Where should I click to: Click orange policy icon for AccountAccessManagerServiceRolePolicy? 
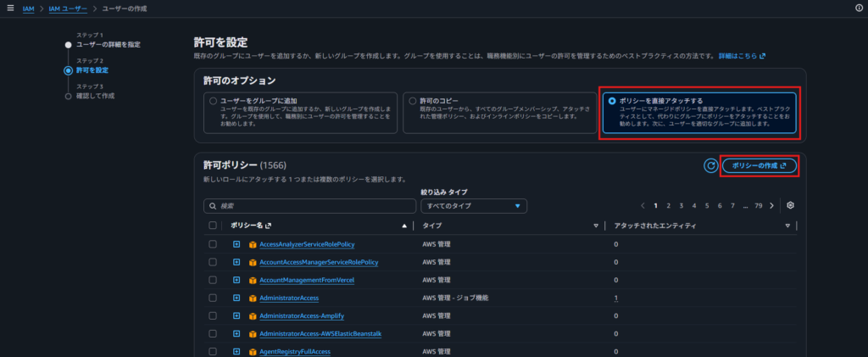[x=253, y=262]
